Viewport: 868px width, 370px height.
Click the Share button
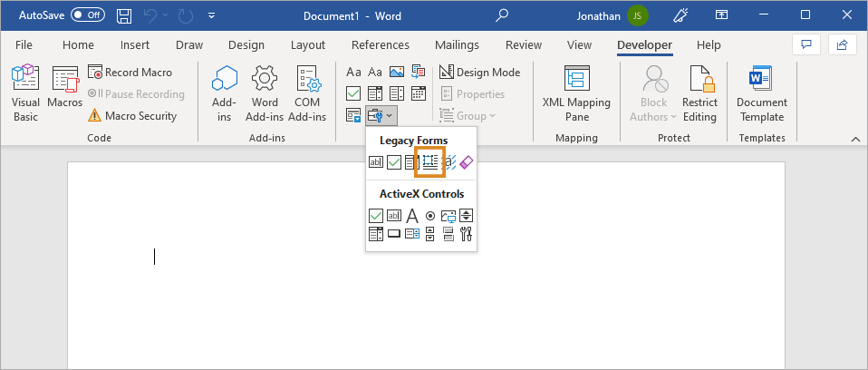coord(843,44)
